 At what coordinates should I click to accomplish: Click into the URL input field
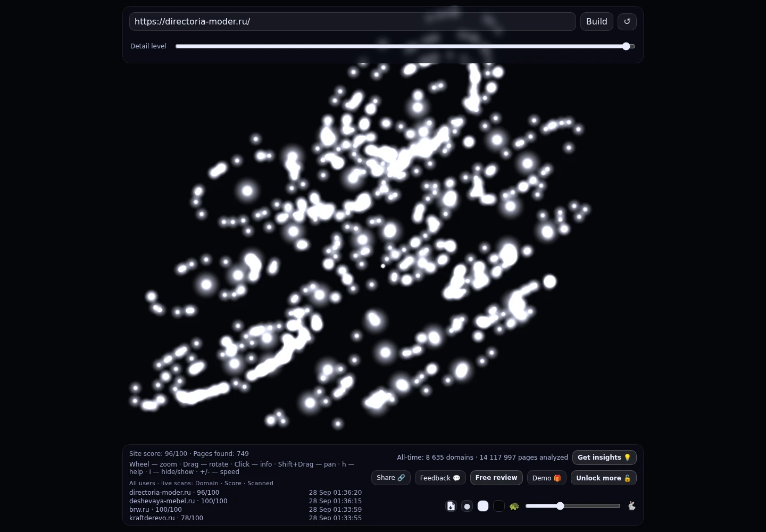352,21
